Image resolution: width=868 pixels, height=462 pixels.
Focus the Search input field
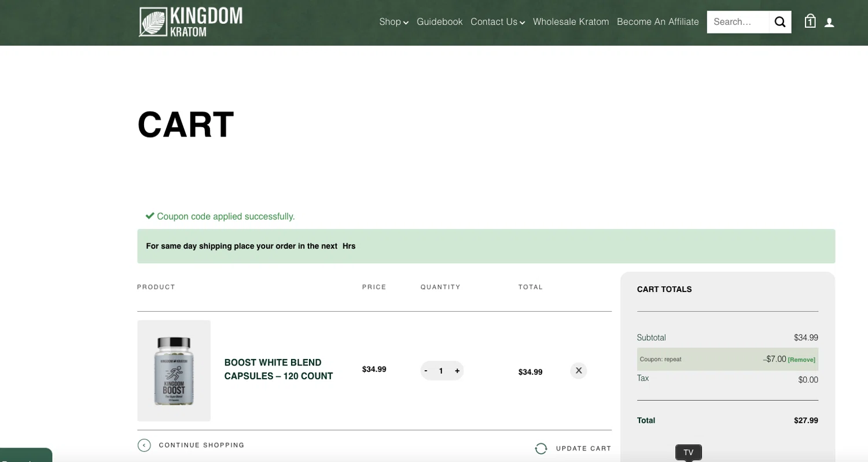pos(738,22)
